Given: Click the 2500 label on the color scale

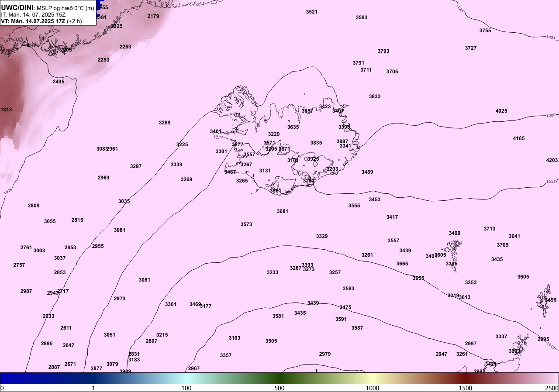Looking at the screenshot, I should [551, 388].
